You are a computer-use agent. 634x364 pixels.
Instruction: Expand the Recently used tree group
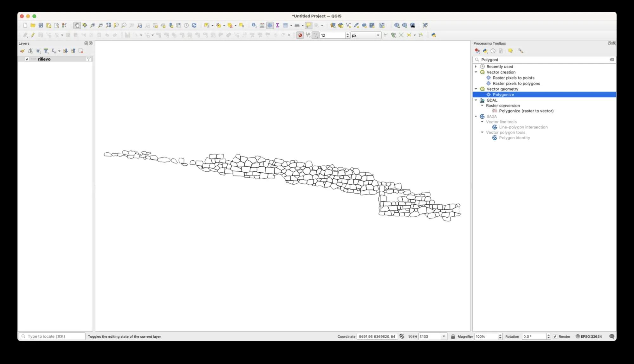click(x=476, y=67)
